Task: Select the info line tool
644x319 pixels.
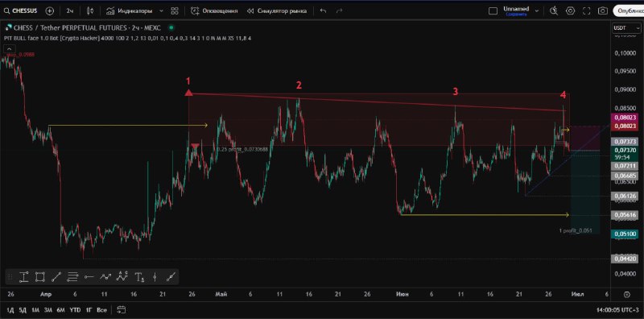Action: pyautogui.click(x=170, y=277)
